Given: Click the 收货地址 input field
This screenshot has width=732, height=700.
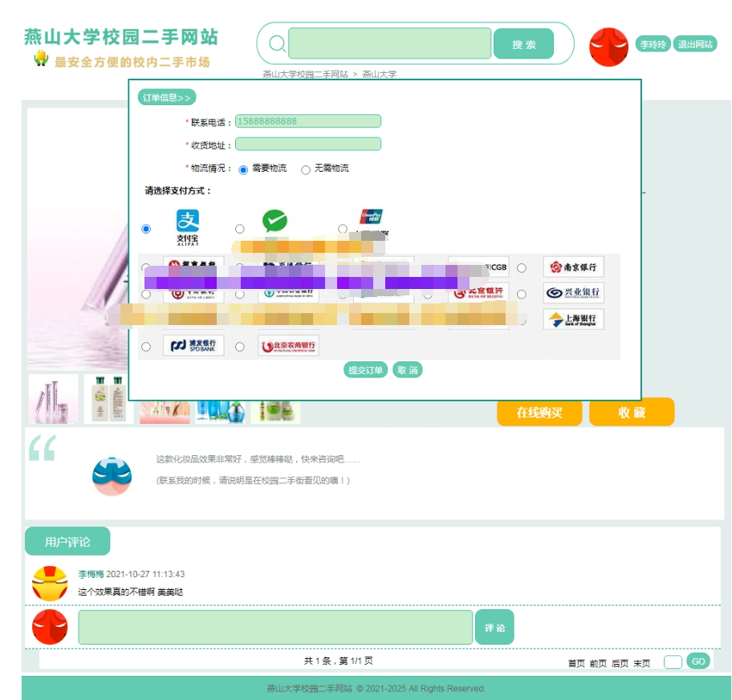Looking at the screenshot, I should (308, 144).
